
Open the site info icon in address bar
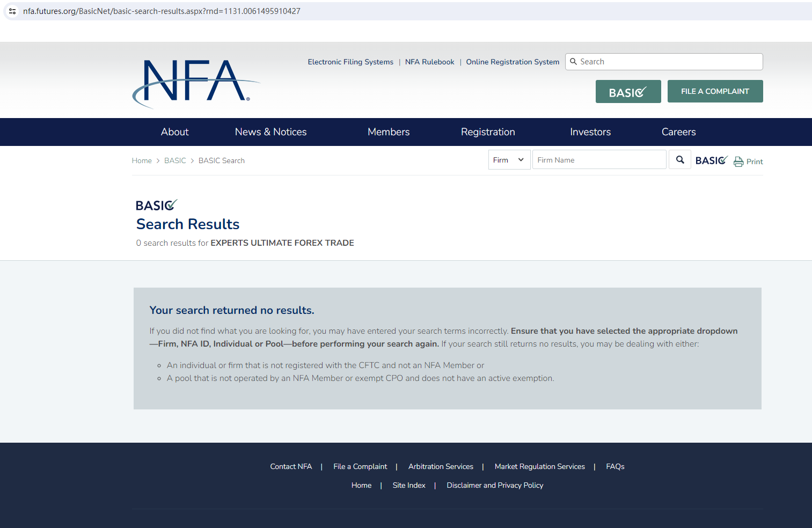tap(12, 11)
